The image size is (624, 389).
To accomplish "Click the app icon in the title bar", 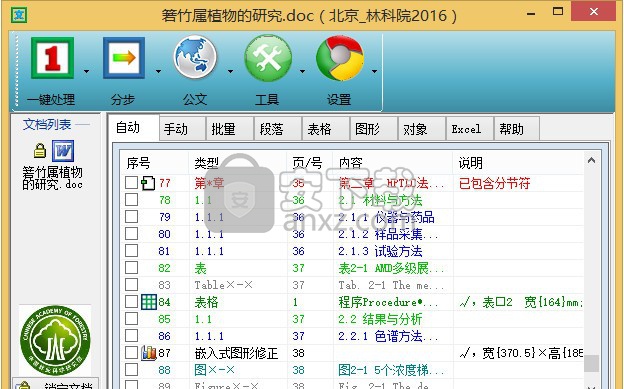I will (19, 16).
